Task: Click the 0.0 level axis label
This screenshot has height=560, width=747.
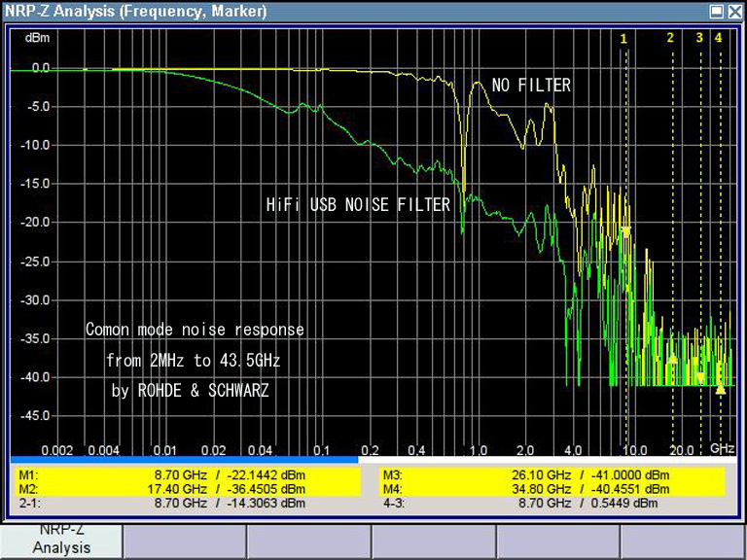Action: click(41, 69)
